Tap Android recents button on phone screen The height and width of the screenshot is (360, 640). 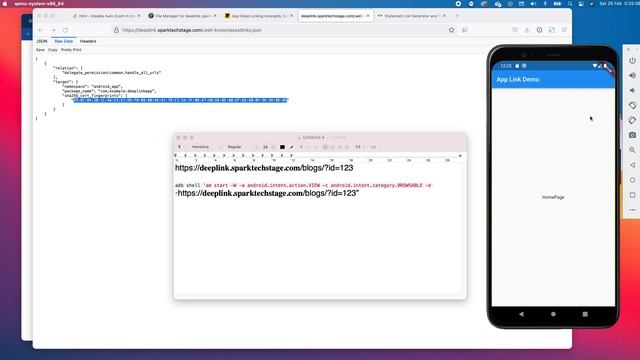click(x=585, y=314)
